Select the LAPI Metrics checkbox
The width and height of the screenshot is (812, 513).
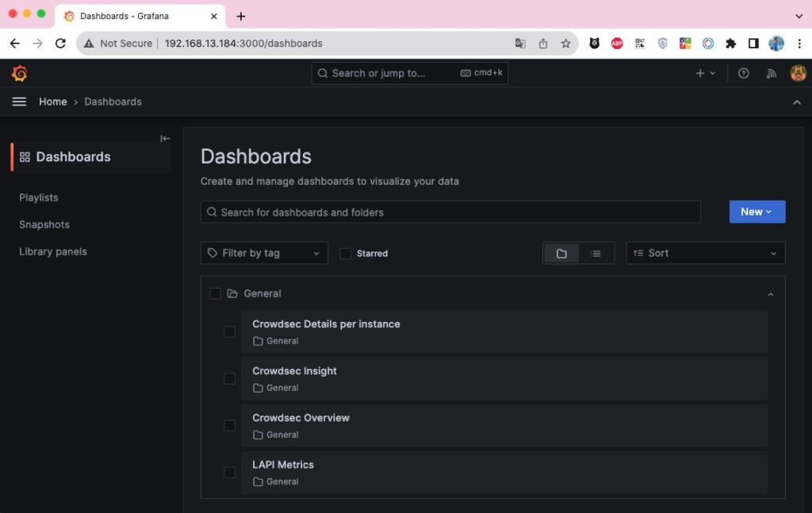(x=229, y=473)
